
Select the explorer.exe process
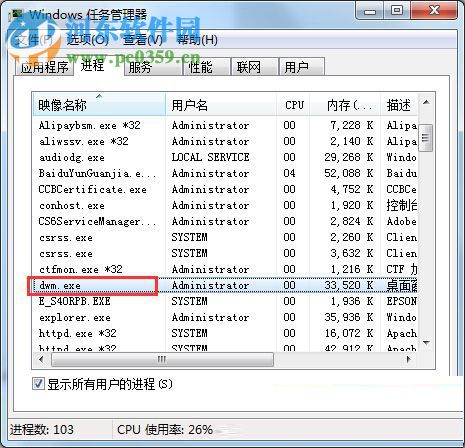click(225, 317)
